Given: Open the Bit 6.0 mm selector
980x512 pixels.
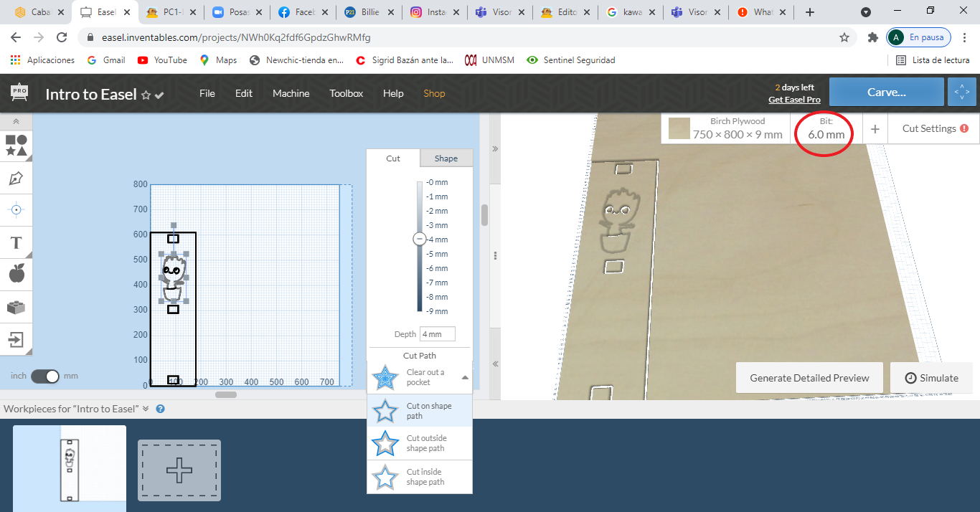Looking at the screenshot, I should click(x=826, y=129).
